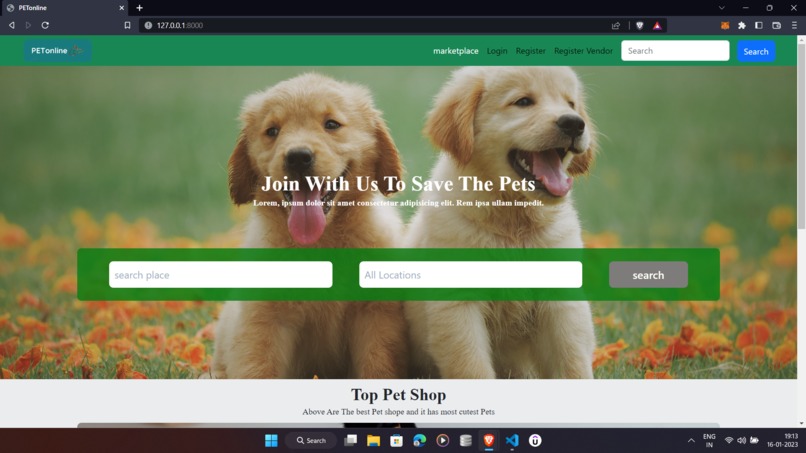Open the Windows Start menu
806x453 pixels.
pos(271,441)
